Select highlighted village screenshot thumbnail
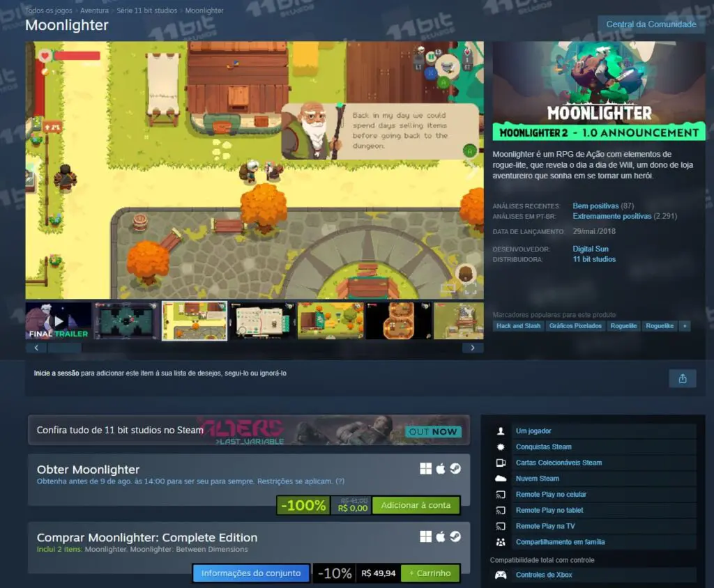The width and height of the screenshot is (714, 588). pos(195,321)
